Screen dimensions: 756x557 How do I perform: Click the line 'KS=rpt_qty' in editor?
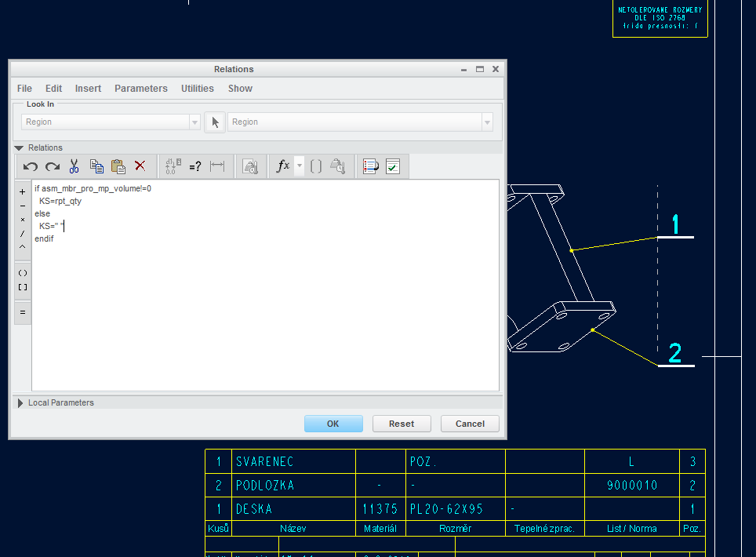coord(60,201)
